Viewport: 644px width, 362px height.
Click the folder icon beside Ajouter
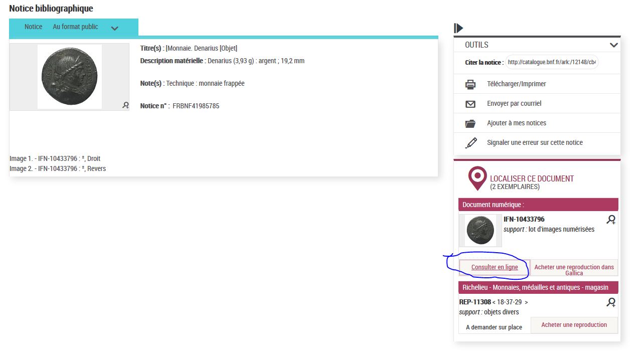coord(470,123)
